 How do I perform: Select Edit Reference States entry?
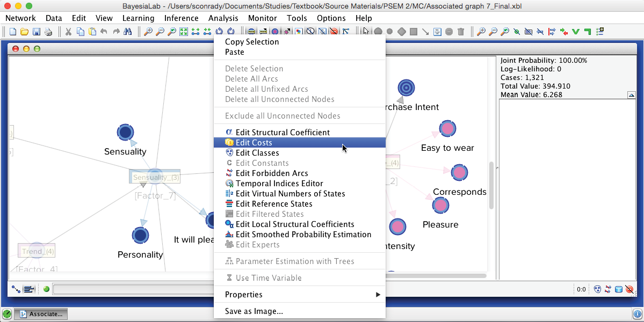click(299, 204)
